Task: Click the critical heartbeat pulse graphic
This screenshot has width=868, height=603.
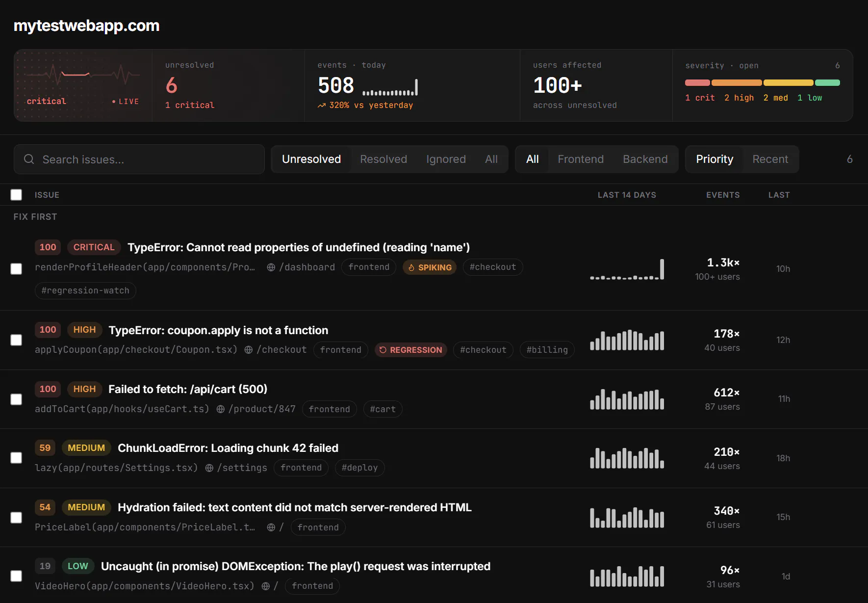Action: (x=83, y=75)
